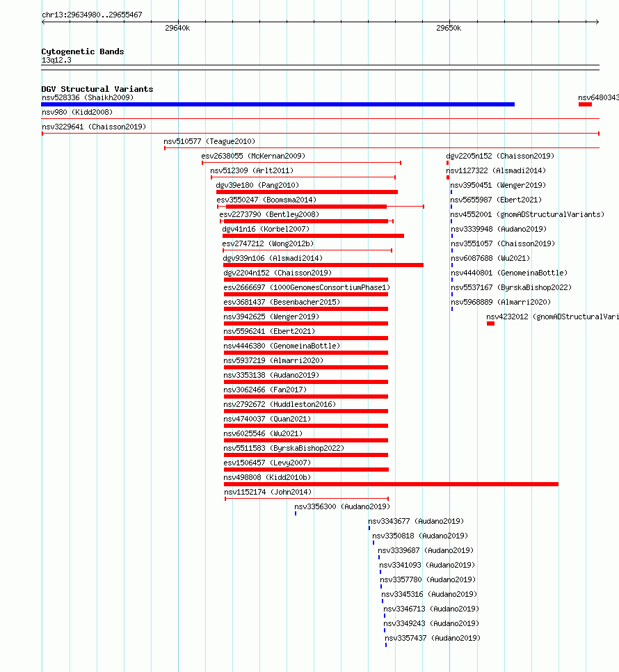Select esv2638055 (McKernan2009) label

tap(253, 156)
